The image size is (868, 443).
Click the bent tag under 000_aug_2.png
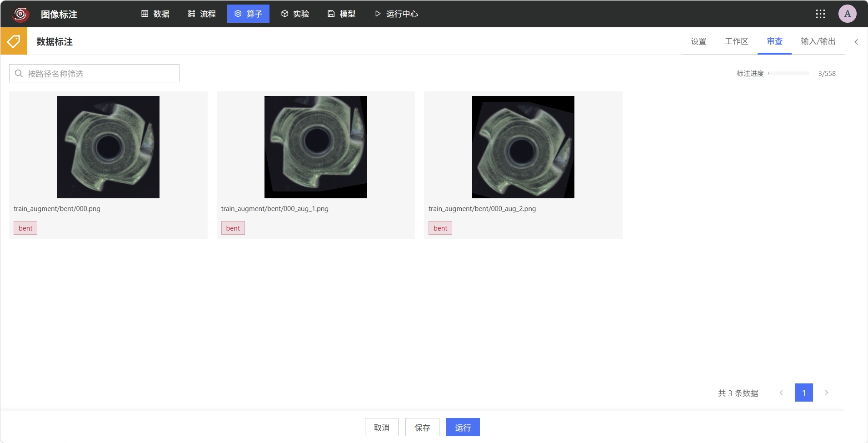(x=440, y=228)
